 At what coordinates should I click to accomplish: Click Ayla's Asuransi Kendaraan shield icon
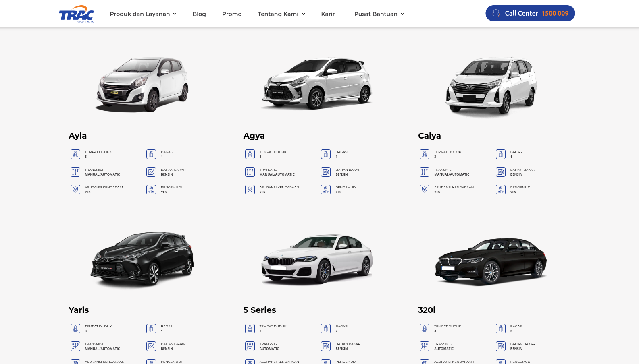click(75, 190)
